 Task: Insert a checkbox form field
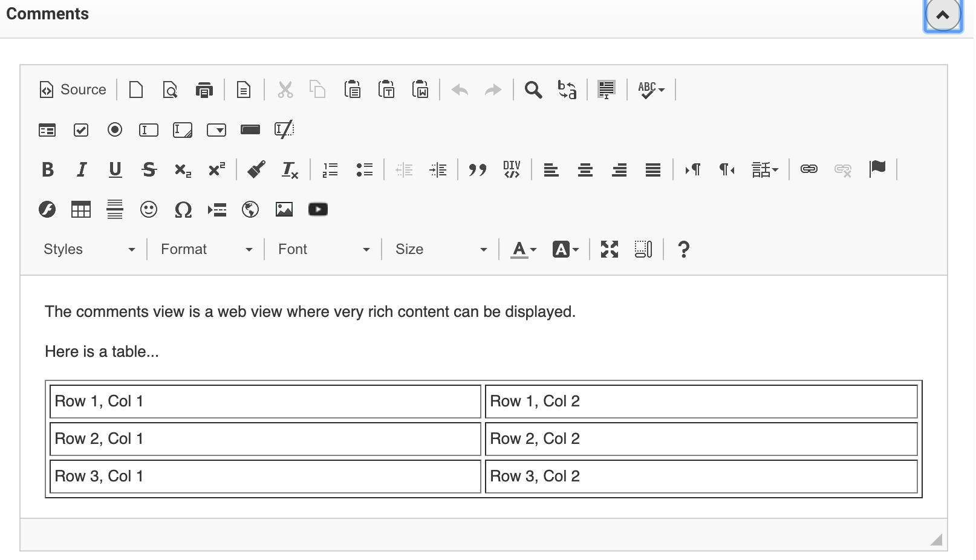pyautogui.click(x=81, y=129)
